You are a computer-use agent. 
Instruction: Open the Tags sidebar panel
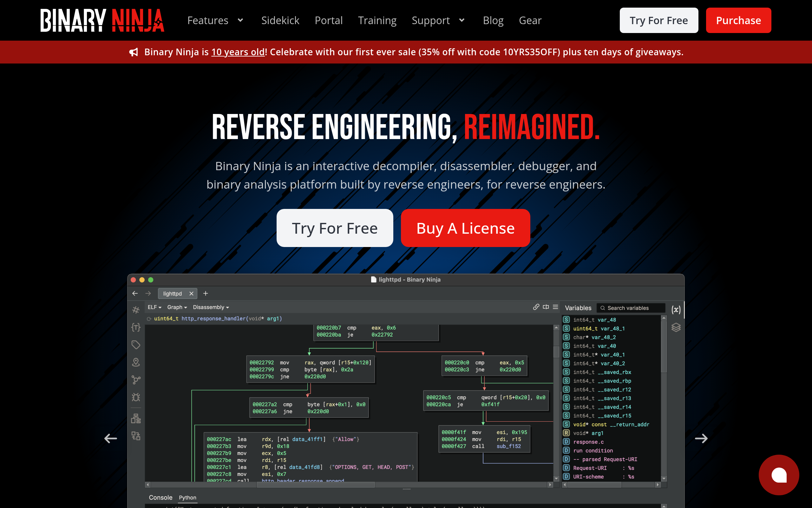pyautogui.click(x=136, y=345)
